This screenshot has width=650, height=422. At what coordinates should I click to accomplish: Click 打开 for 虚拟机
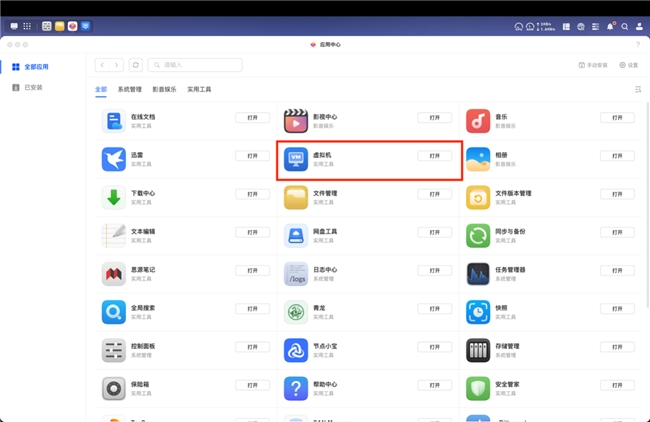click(x=434, y=156)
